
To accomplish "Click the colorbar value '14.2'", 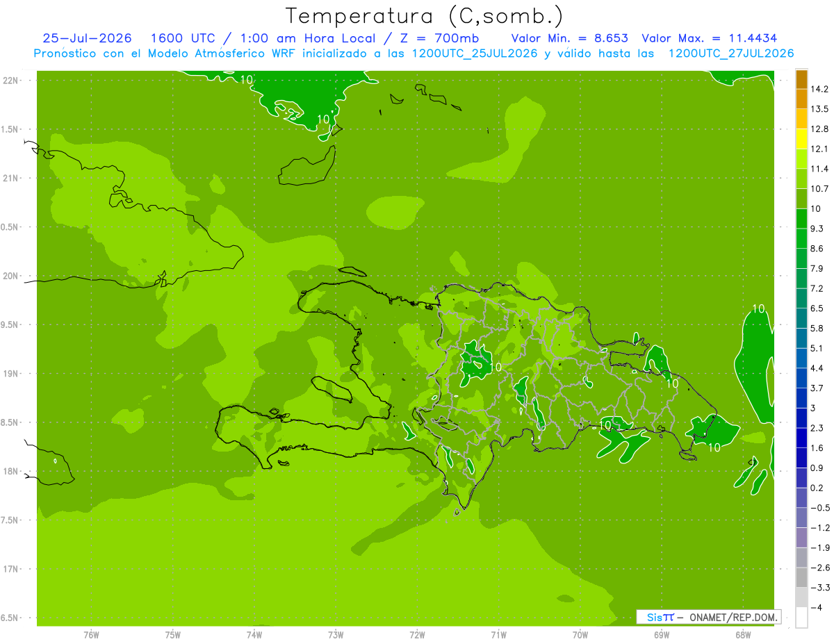I will 819,89.
